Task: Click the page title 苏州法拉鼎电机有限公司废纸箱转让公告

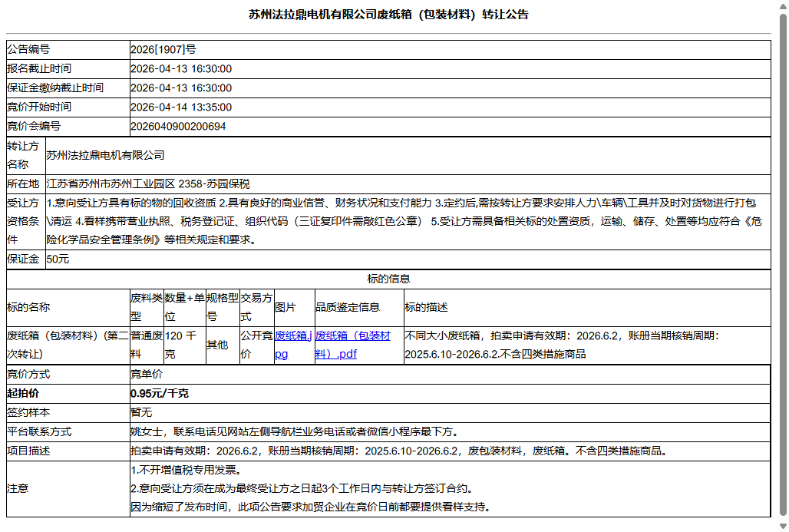Action: (x=388, y=15)
